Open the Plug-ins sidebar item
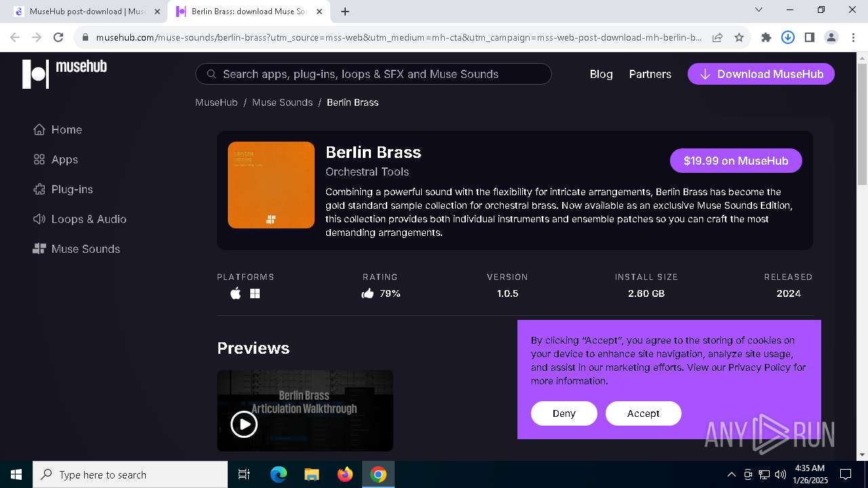The height and width of the screenshot is (488, 868). click(x=63, y=189)
